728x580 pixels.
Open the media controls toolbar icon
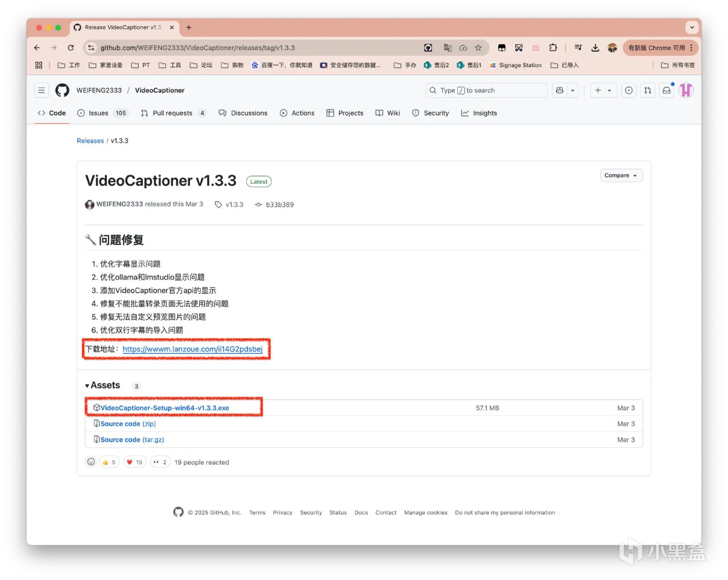[578, 48]
